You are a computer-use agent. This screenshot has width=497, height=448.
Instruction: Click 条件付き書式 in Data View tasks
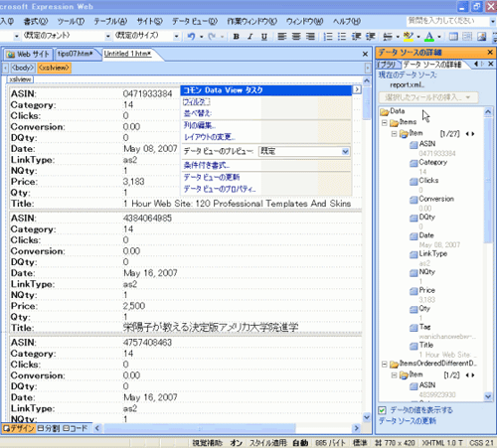click(x=207, y=165)
